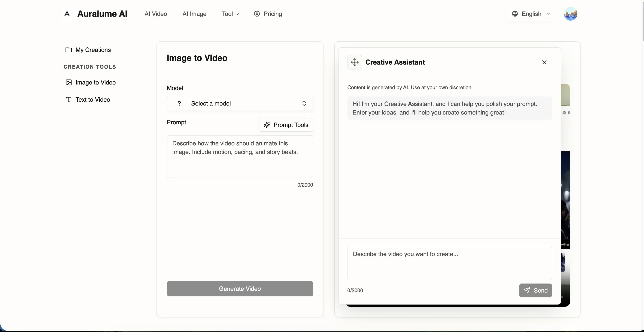Screen dimensions: 644x332
Task: Expand the Tool menu in the navbar
Action: pos(230,14)
